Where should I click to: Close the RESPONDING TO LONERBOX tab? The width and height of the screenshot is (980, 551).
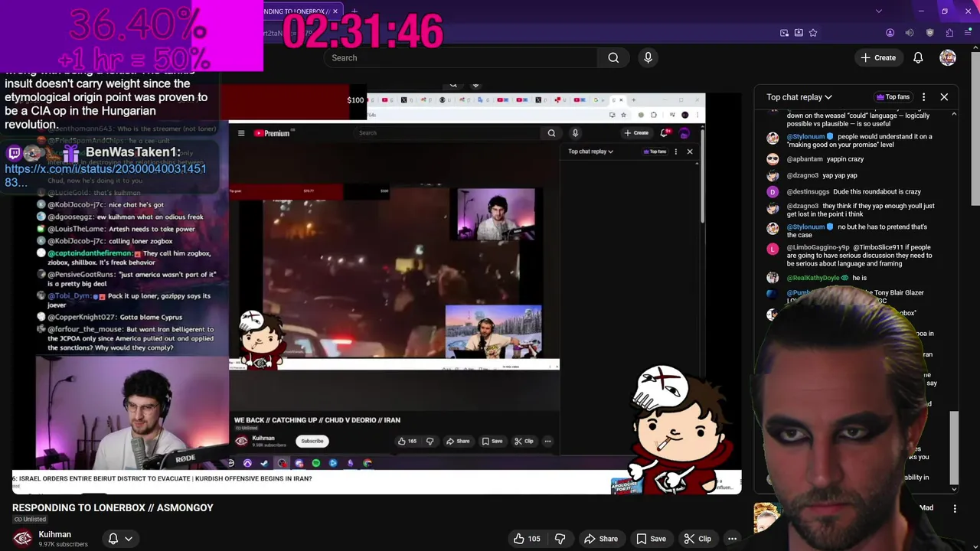[x=335, y=11]
